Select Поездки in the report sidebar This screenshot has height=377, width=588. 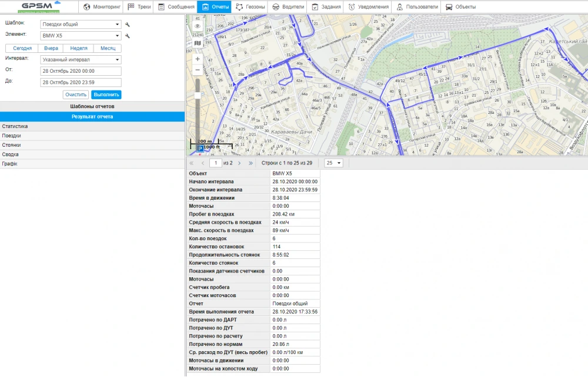pyautogui.click(x=11, y=135)
